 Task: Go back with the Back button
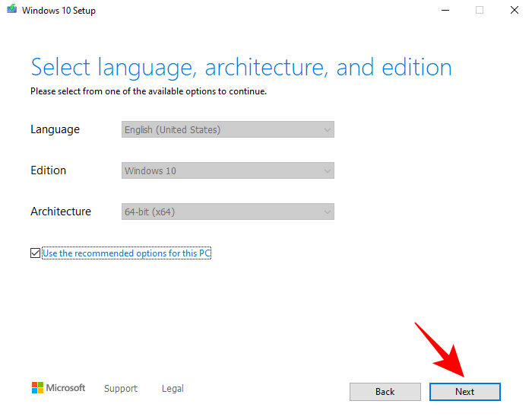385,392
